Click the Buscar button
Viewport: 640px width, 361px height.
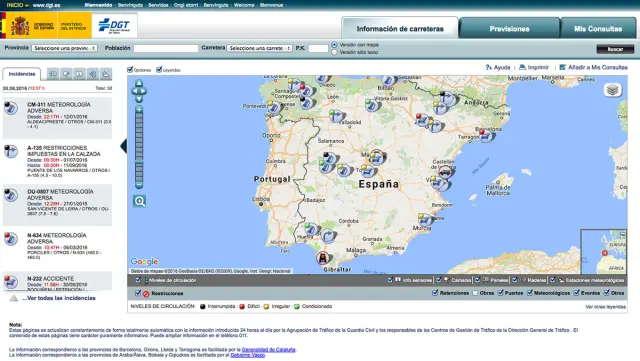(615, 49)
